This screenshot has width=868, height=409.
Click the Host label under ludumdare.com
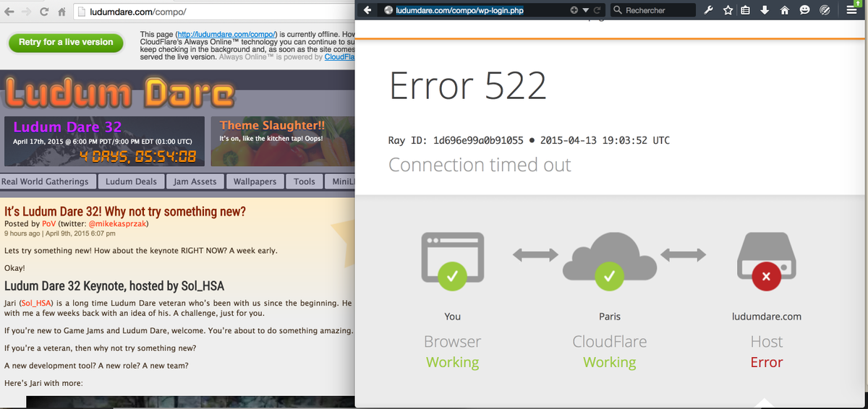767,342
